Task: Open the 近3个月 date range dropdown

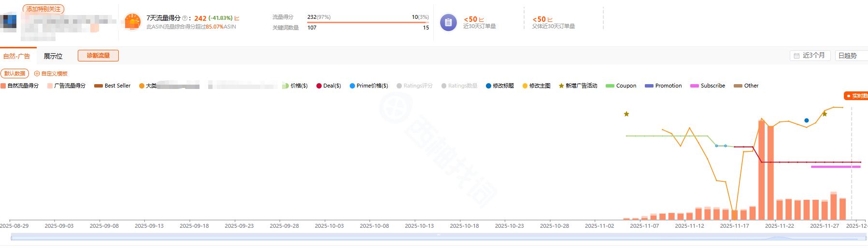Action: pos(811,56)
